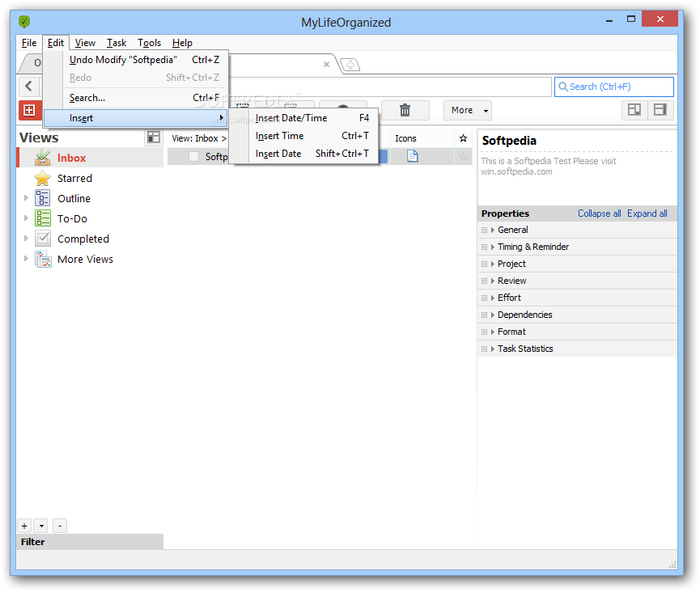Expand the Effort properties section

492,298
